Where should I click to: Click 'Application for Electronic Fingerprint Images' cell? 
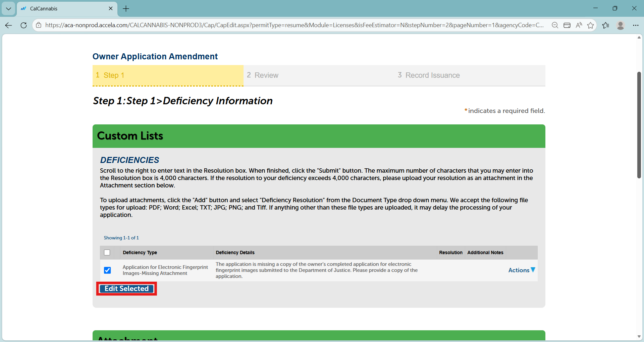click(x=165, y=270)
